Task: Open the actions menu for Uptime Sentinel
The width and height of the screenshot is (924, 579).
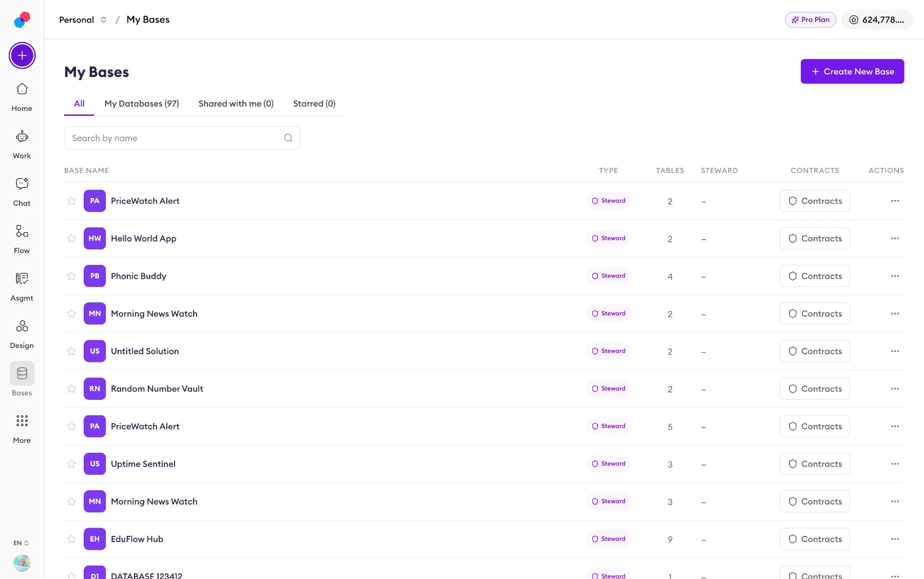Action: [895, 464]
